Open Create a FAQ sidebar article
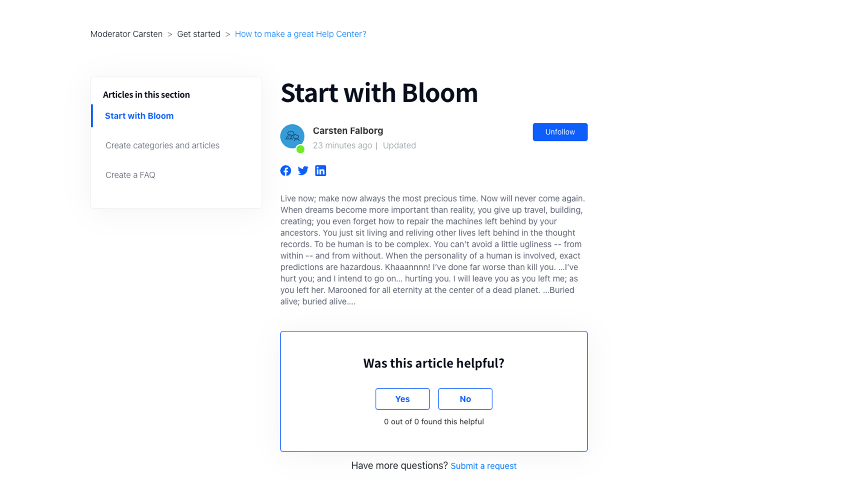The image size is (868, 488). pos(130,175)
